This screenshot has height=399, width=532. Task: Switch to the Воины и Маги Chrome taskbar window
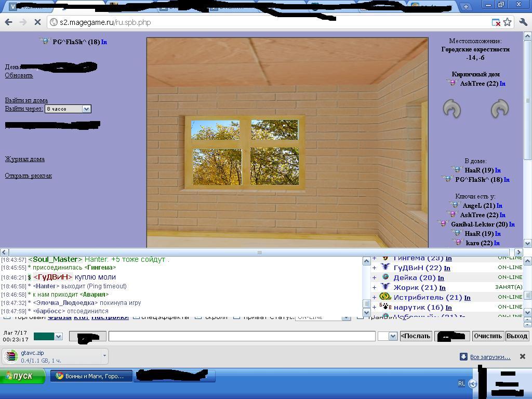(91, 376)
